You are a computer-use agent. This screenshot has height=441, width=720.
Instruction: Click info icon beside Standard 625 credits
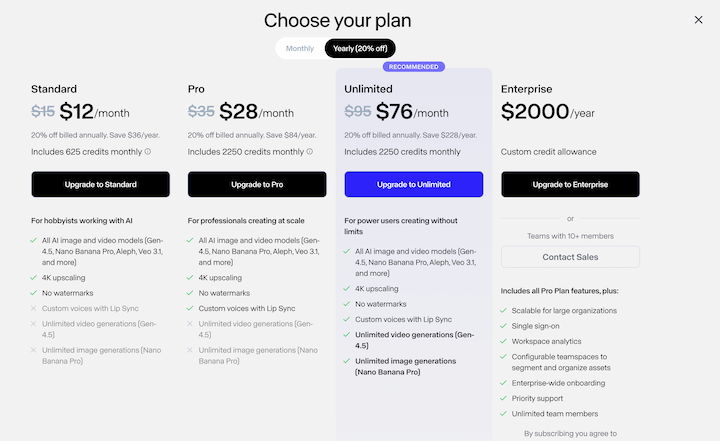[x=147, y=152]
